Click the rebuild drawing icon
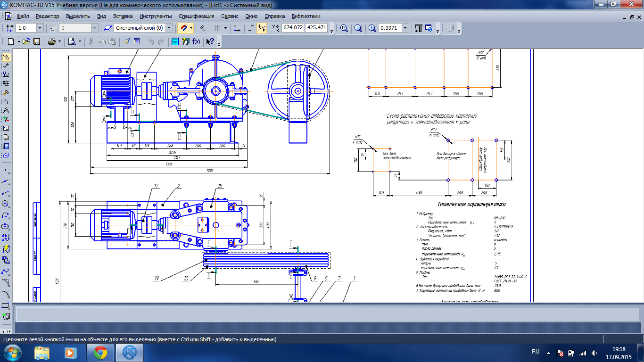Screen dimensions: 644x362 [x=418, y=28]
